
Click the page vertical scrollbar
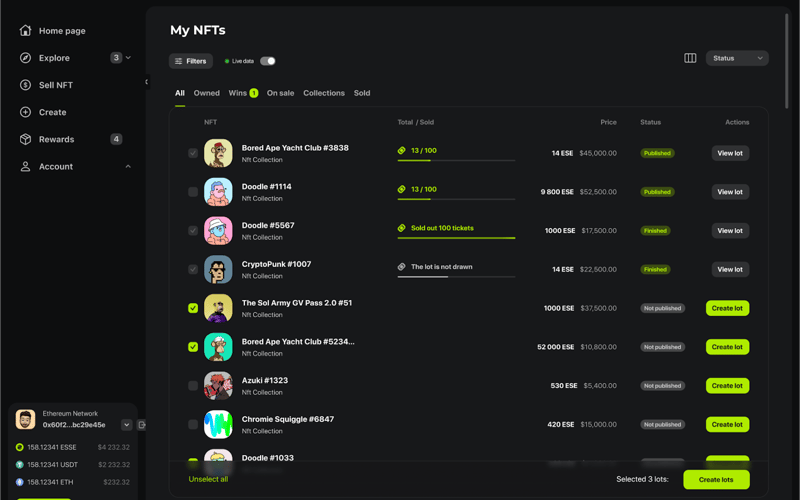[786, 61]
